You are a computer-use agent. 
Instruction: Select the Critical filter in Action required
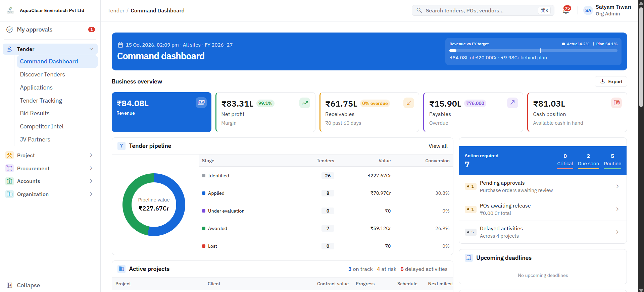pos(565,161)
